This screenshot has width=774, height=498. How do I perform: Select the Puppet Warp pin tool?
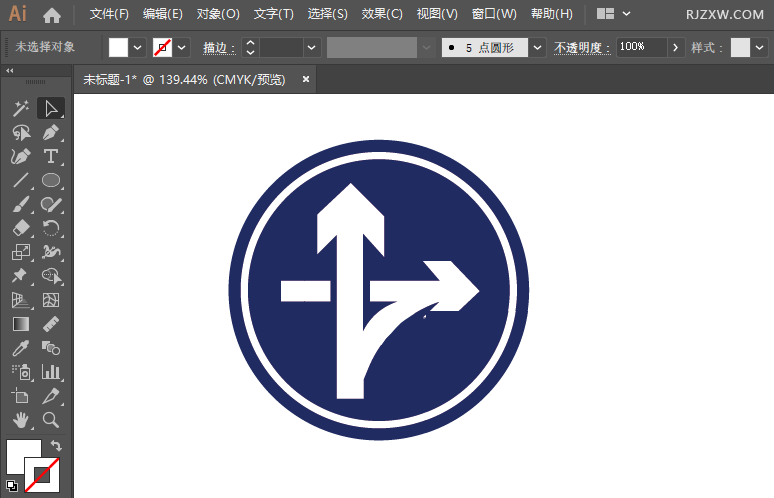coord(21,276)
